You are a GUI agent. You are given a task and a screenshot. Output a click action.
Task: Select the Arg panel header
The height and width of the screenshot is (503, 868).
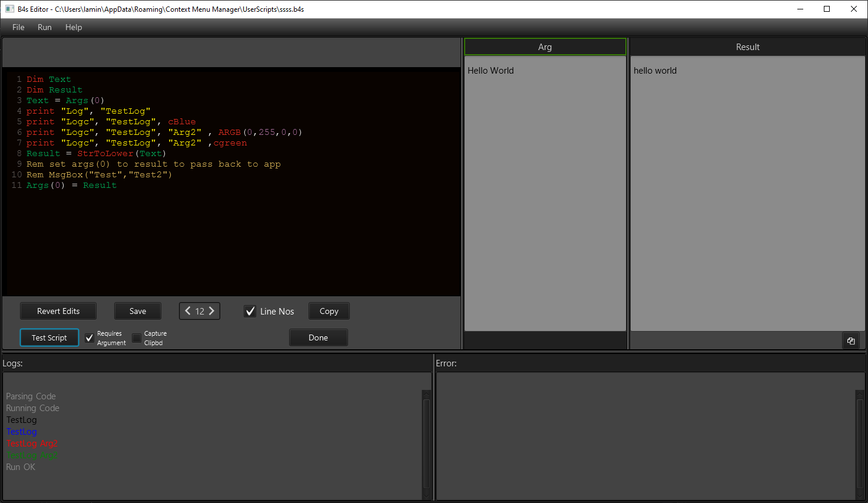545,47
